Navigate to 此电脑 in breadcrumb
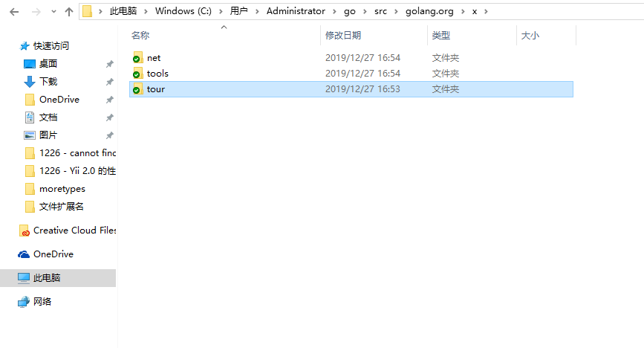This screenshot has height=348, width=644. (x=123, y=11)
